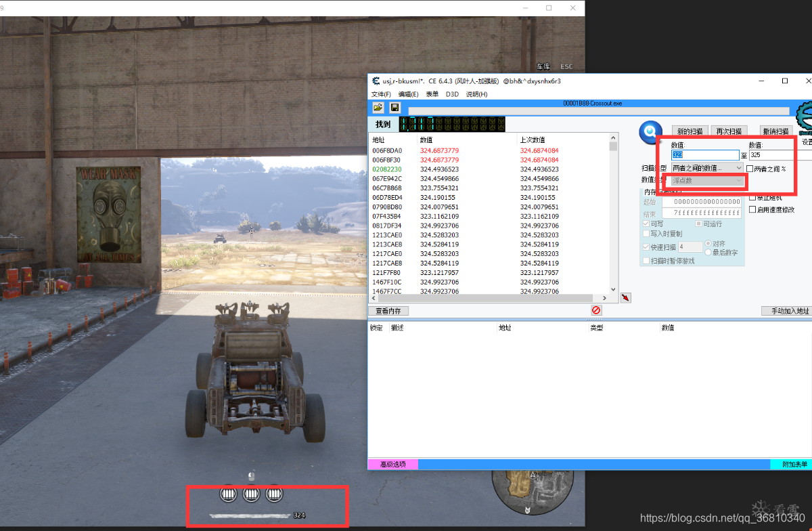812x531 pixels.
Task: Click the 再次扫描 button
Action: (729, 131)
